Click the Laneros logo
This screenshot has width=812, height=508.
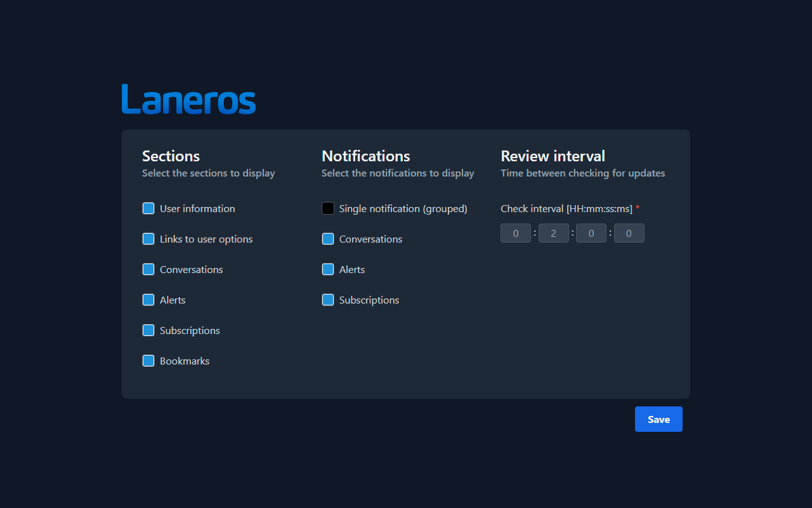(x=188, y=99)
